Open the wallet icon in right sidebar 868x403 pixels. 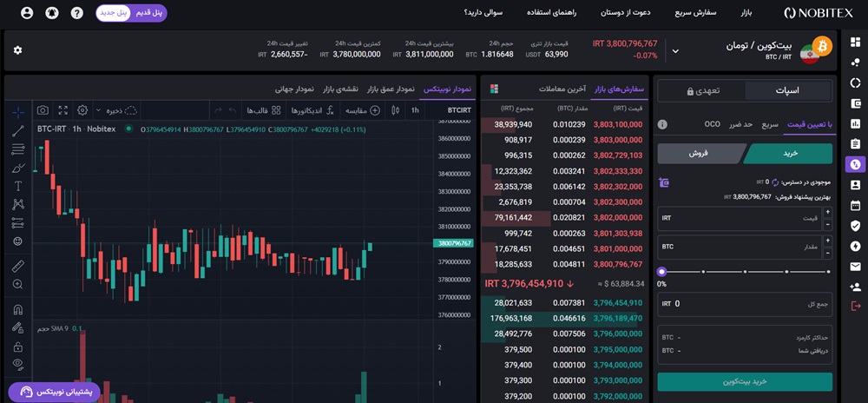pyautogui.click(x=855, y=103)
